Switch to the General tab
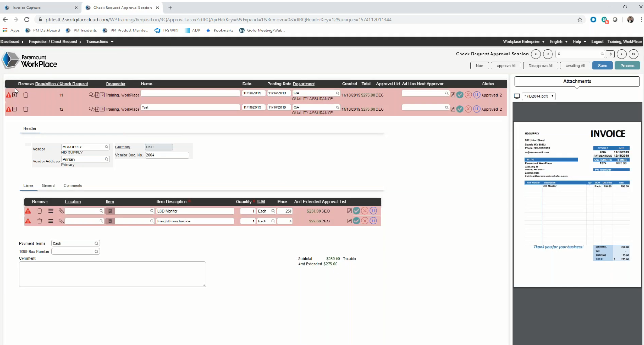 (49, 186)
